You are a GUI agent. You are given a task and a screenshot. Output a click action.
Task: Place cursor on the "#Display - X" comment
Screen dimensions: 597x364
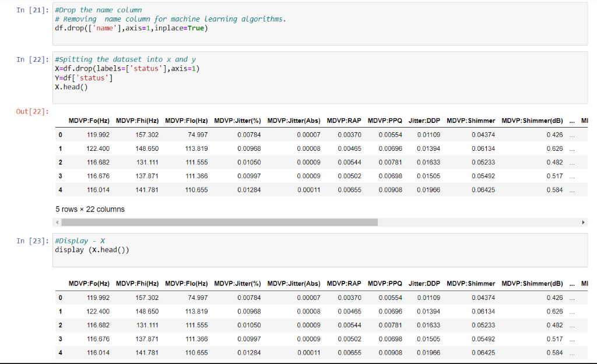pyautogui.click(x=80, y=241)
